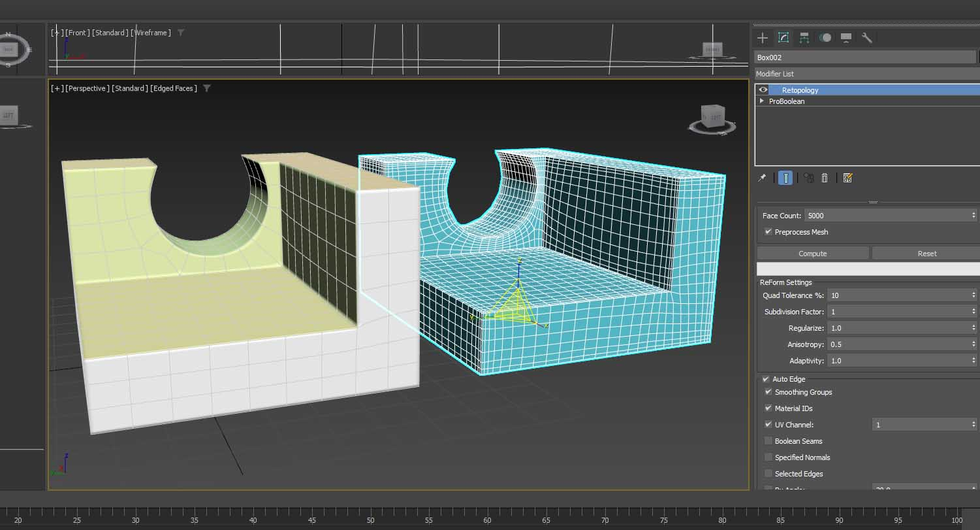Click the Reset button

pos(926,254)
